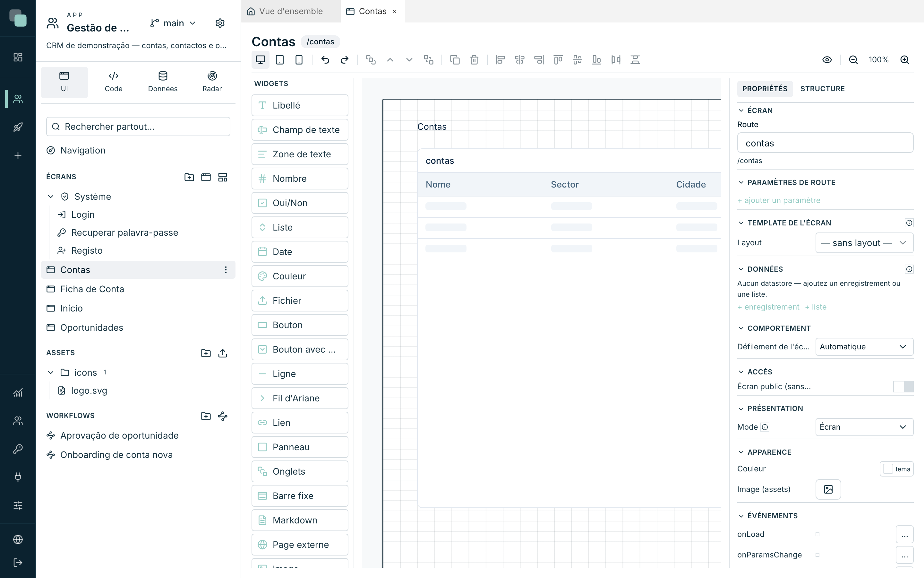Select Markdown widget
The image size is (924, 578).
pos(300,520)
